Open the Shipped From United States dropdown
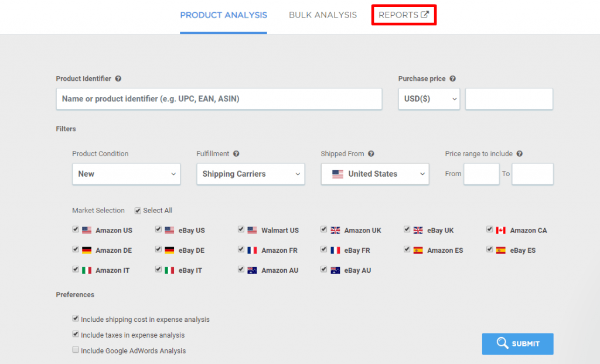 [x=375, y=174]
